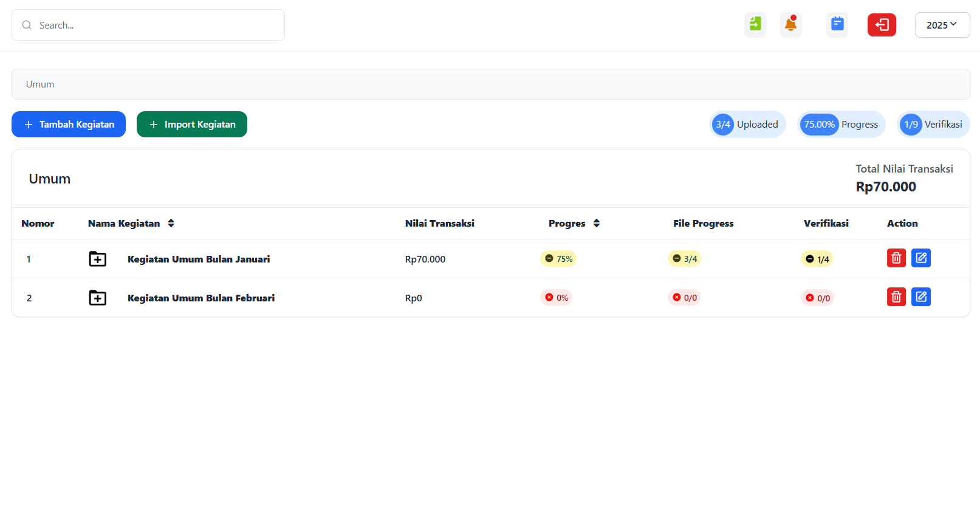The image size is (980, 525).
Task: Click the File Progress column header
Action: point(704,223)
